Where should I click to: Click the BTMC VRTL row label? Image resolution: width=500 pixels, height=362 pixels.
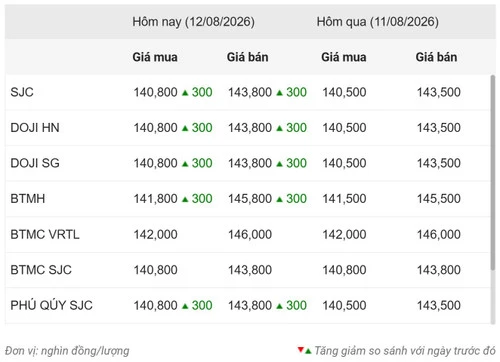coord(45,235)
